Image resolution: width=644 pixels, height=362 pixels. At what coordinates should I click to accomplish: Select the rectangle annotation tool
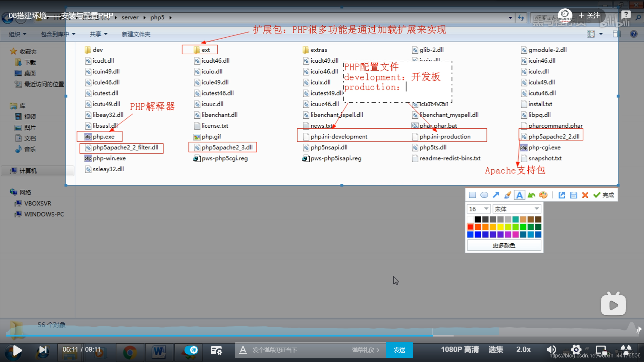tap(472, 195)
